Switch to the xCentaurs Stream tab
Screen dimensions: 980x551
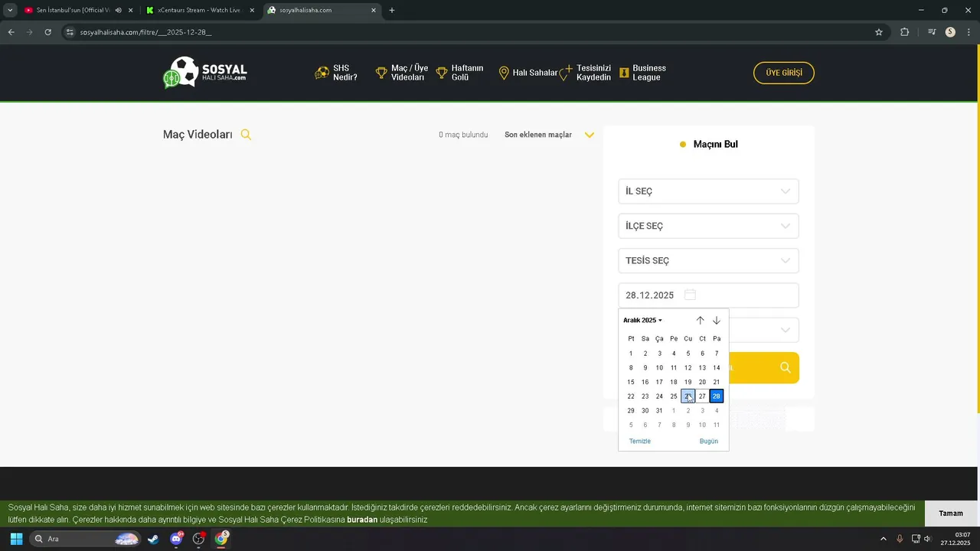point(199,11)
